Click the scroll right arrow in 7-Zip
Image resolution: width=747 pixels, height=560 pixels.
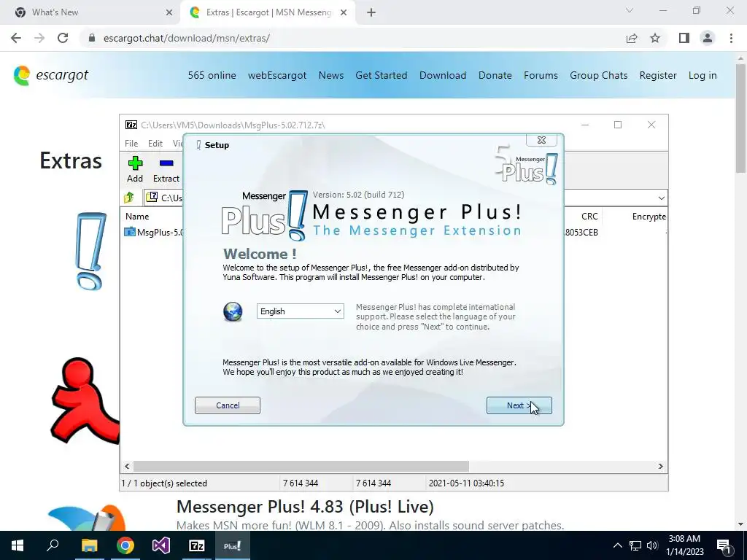click(x=660, y=466)
